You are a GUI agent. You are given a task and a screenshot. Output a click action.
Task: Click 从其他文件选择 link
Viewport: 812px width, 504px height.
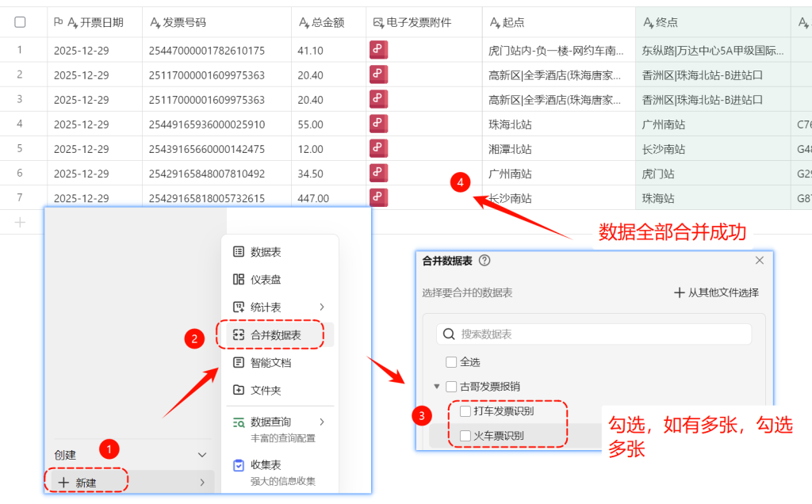click(723, 293)
